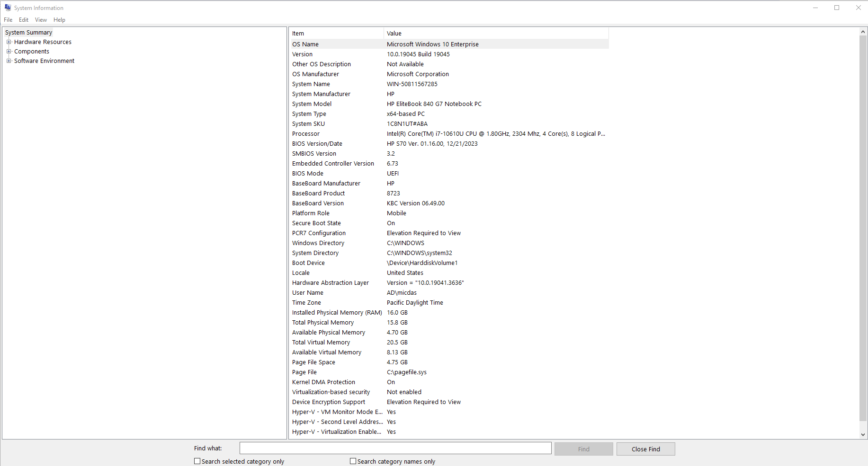Screen dimensions: 868x466
Task: Click the Device Encryption Support item
Action: (328, 402)
